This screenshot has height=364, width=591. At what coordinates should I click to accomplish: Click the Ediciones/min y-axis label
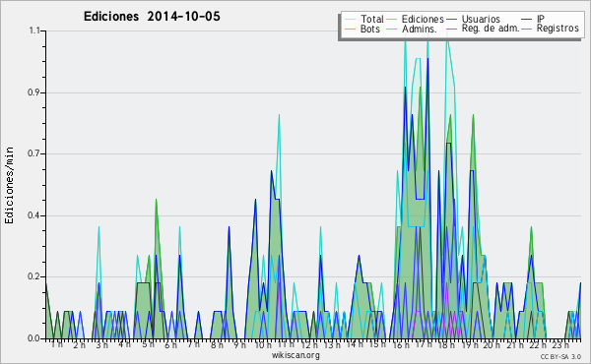pyautogui.click(x=9, y=186)
